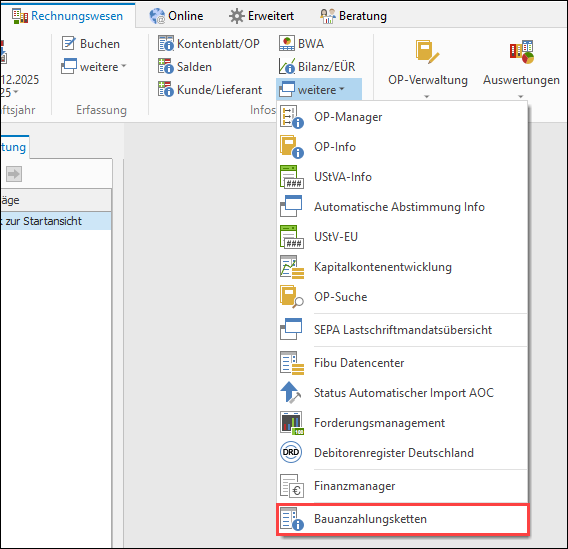Image resolution: width=568 pixels, height=549 pixels.
Task: Open Kontenblatt/OP info
Action: [209, 43]
